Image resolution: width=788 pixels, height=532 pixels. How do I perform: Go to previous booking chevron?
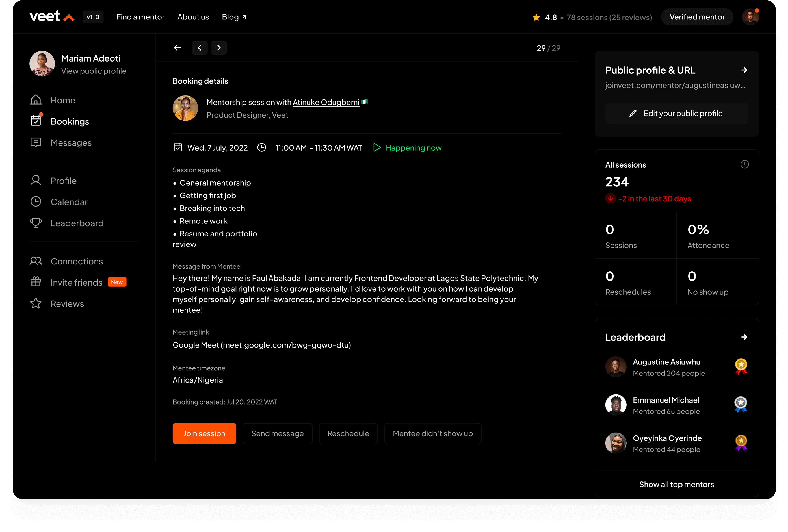(x=199, y=48)
